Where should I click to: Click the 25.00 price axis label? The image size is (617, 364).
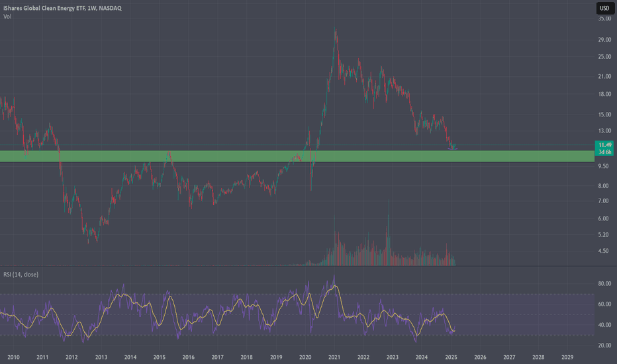coord(605,57)
